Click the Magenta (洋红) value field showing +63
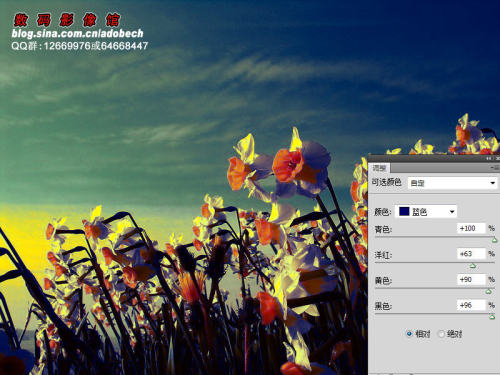Viewport: 500px width, 375px height. coord(471,254)
